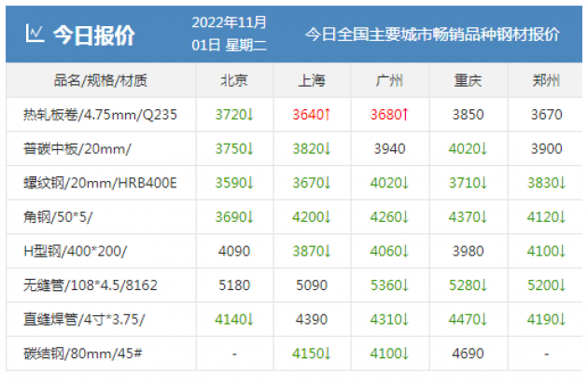Click down arrow beside Chongqing 角钢 4370
Screen dimensions: 588x388
pos(484,217)
